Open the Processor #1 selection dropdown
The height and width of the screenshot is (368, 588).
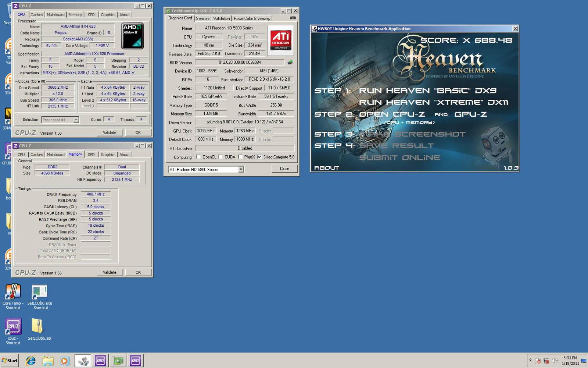pos(76,120)
